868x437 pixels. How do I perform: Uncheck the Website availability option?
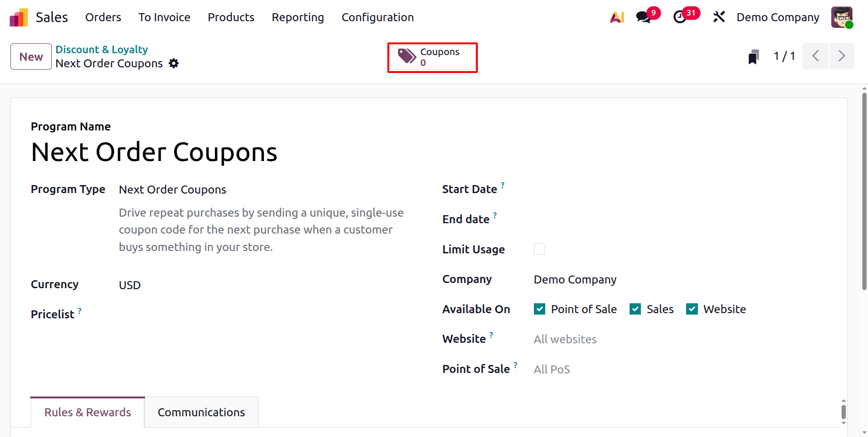pyautogui.click(x=692, y=308)
